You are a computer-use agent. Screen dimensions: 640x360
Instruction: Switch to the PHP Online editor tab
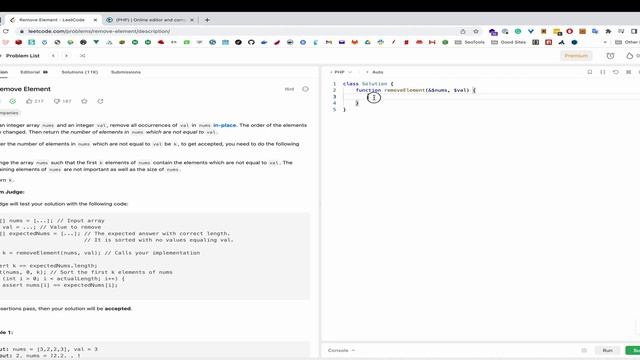point(149,20)
